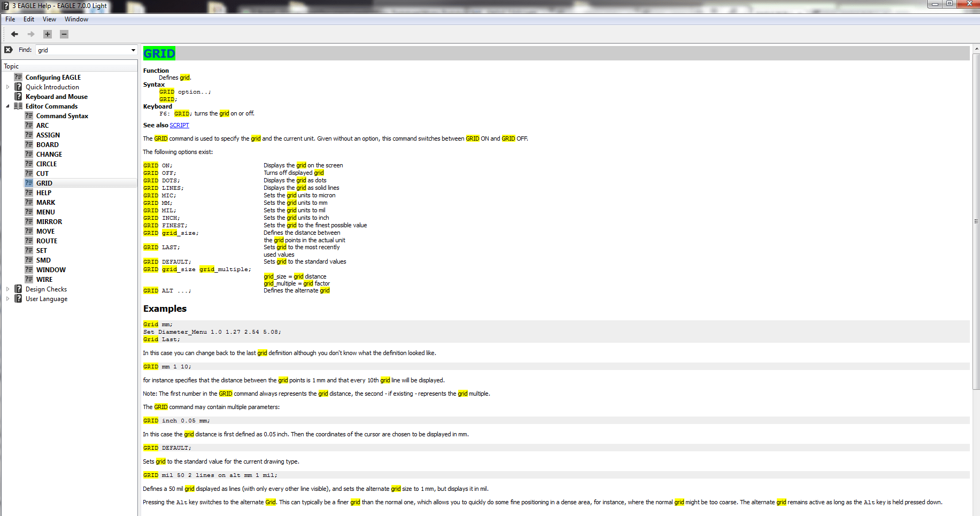Open the MOVE command topic

[x=45, y=232]
